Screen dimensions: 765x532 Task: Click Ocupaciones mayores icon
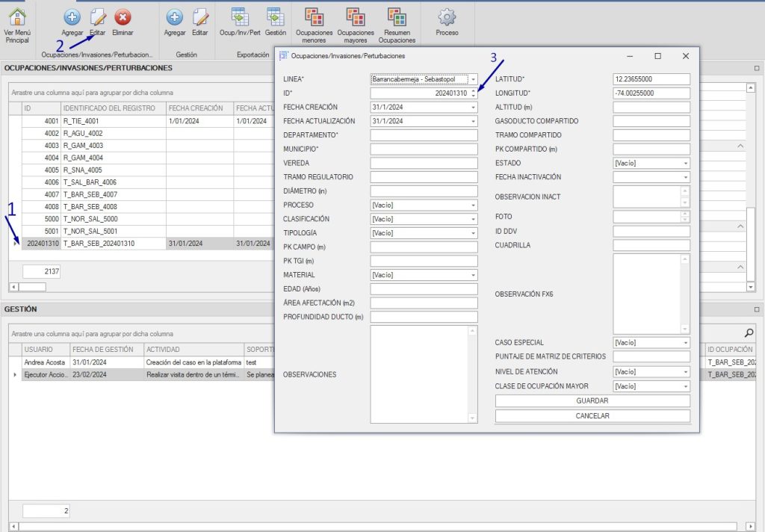(356, 18)
